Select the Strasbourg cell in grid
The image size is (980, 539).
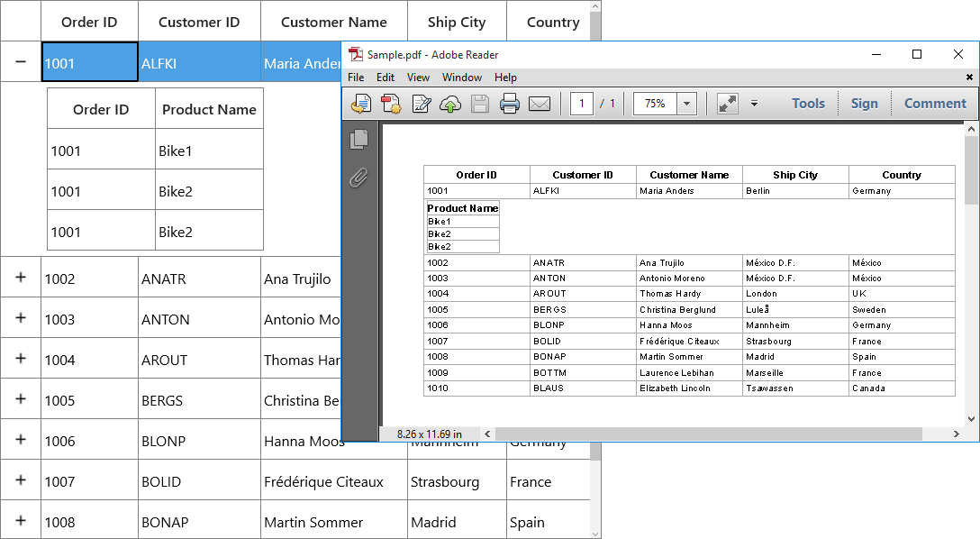point(457,480)
